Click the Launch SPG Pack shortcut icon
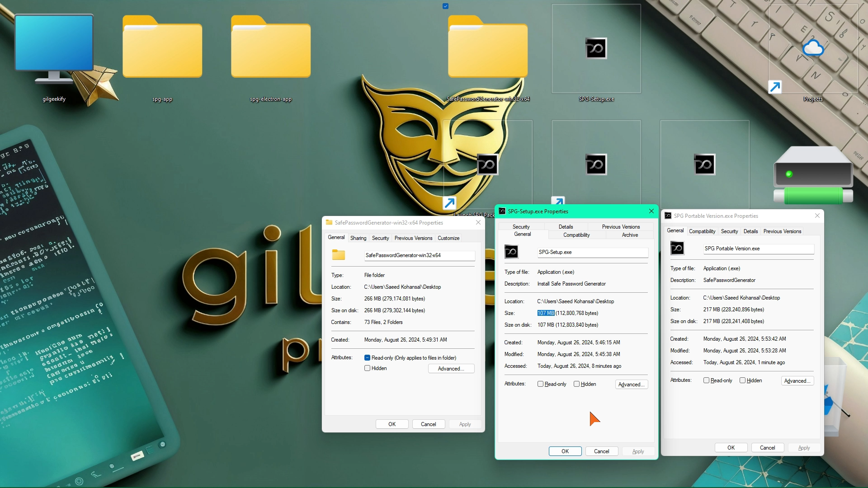 click(487, 165)
